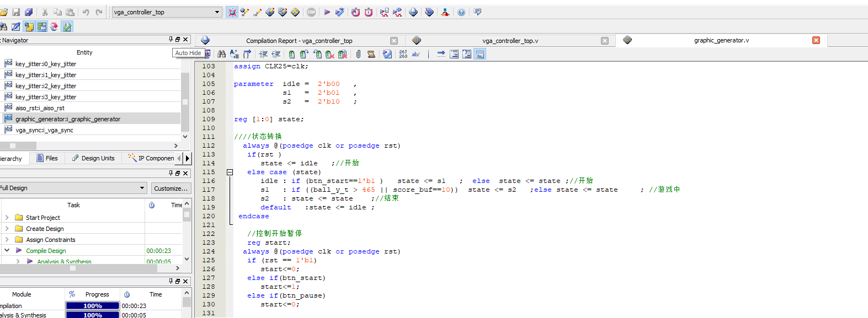Screen dimensions: 868x318
Task: Save the current file
Action: click(x=16, y=12)
